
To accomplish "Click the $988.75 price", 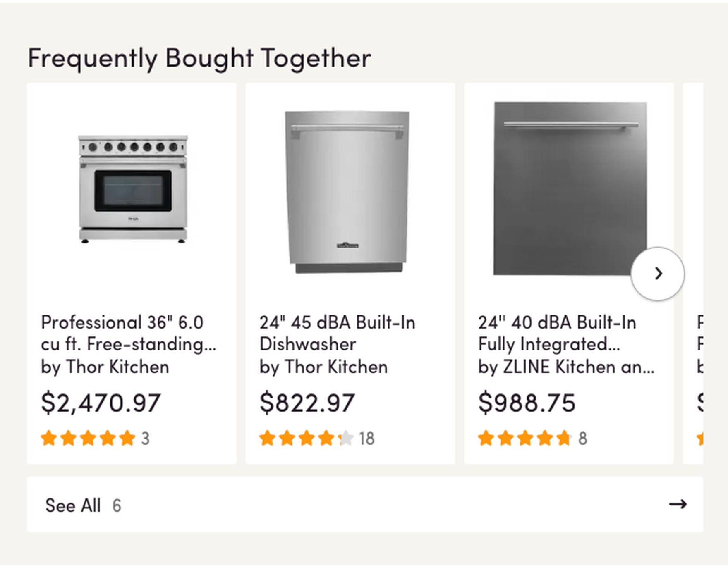I will click(x=527, y=403).
